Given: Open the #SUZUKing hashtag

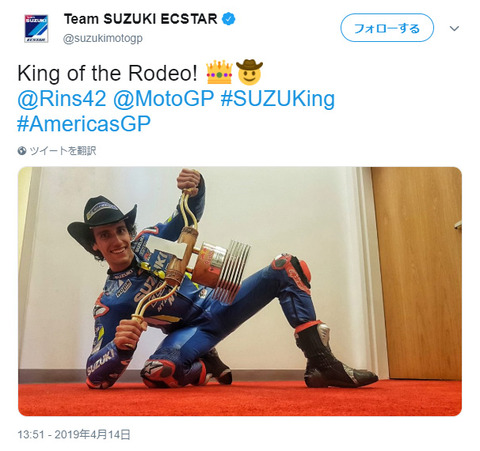Looking at the screenshot, I should pos(278,99).
